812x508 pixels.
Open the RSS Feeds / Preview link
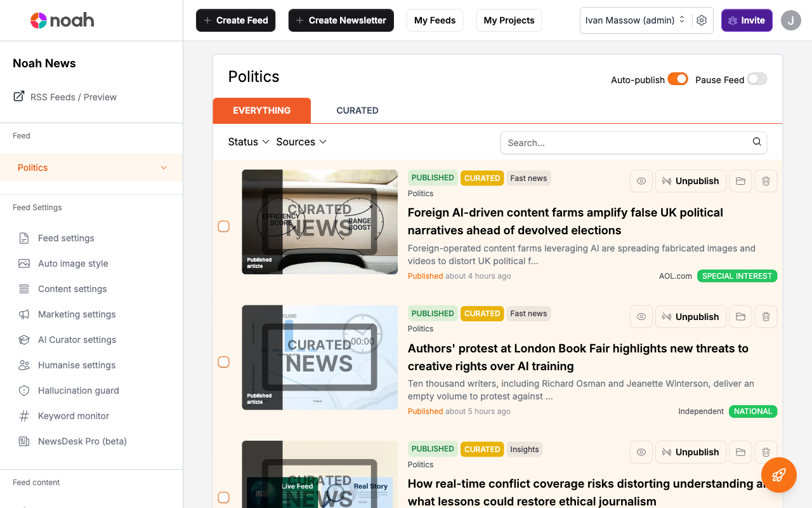(73, 97)
